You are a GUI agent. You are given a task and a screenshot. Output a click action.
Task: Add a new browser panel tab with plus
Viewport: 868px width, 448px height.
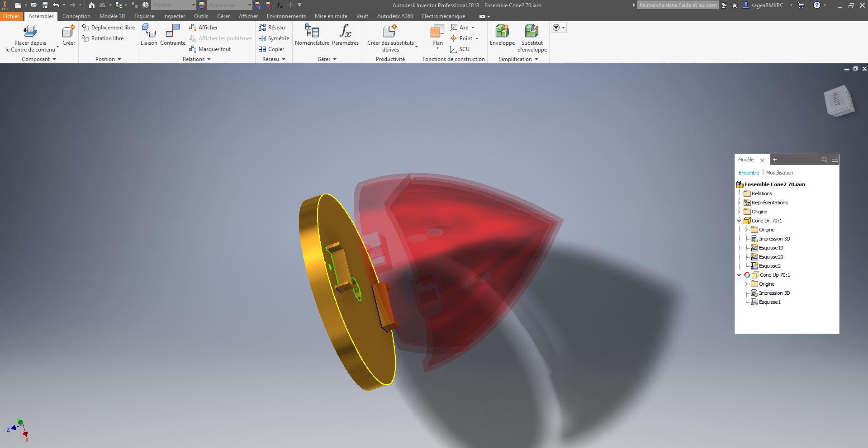775,160
